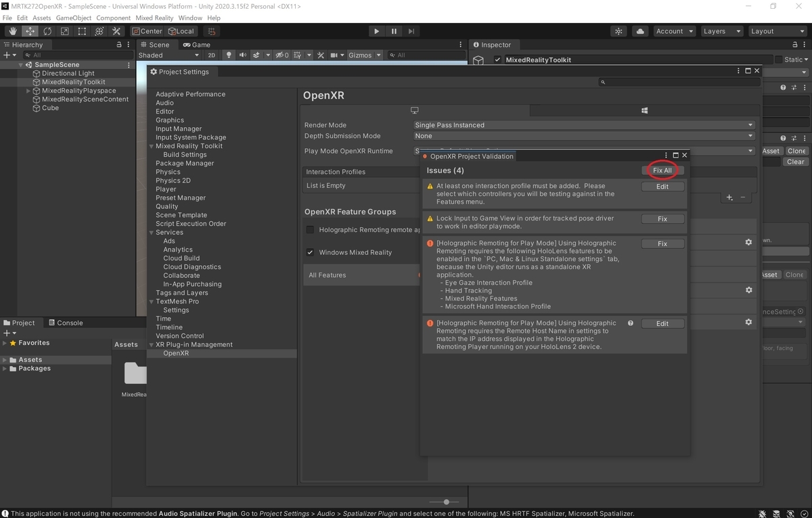Enable Holographic Remoting remote app feature group
The height and width of the screenshot is (518, 812).
pyautogui.click(x=310, y=230)
